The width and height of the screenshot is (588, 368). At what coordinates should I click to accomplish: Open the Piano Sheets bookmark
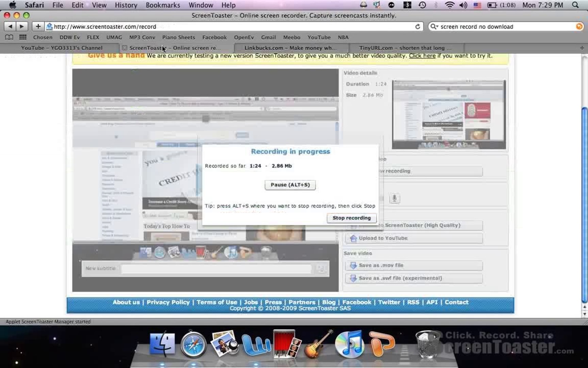(179, 37)
